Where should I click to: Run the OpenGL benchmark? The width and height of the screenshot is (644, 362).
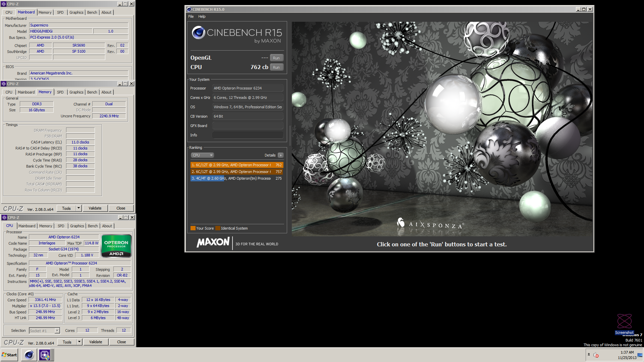click(276, 58)
